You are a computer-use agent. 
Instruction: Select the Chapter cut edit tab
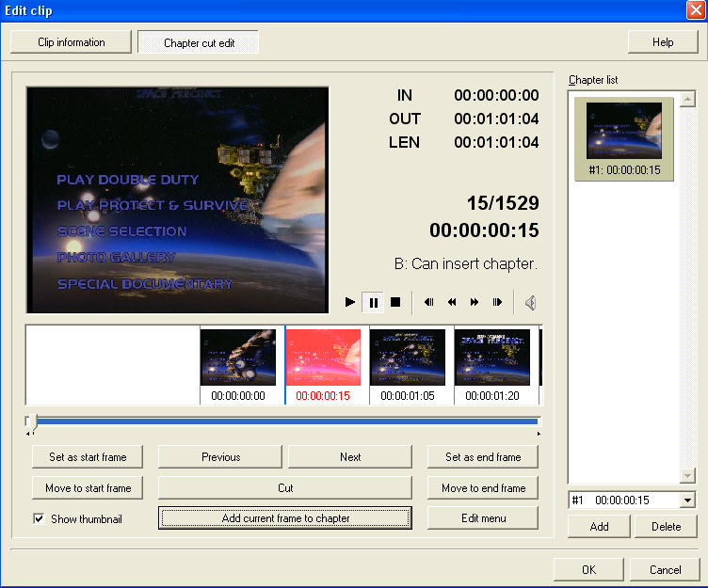click(199, 43)
